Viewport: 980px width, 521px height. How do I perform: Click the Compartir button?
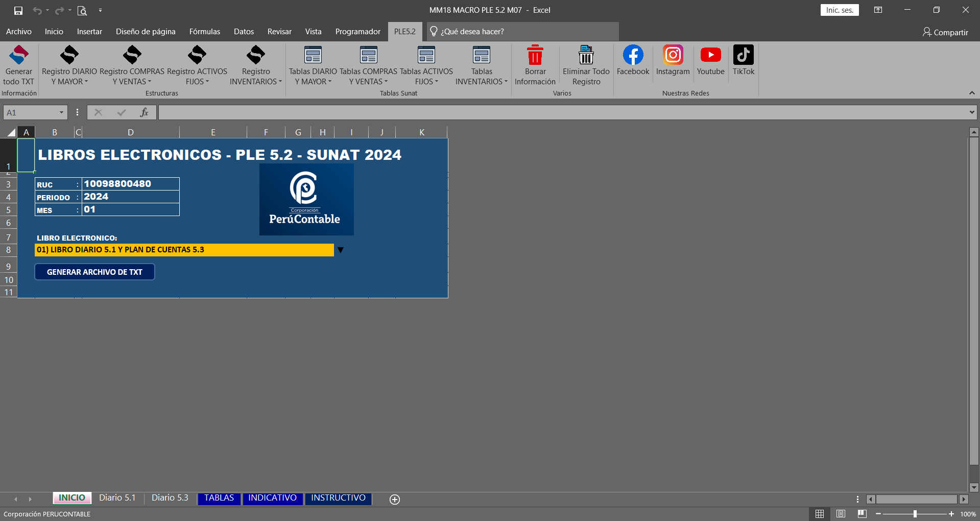point(945,32)
